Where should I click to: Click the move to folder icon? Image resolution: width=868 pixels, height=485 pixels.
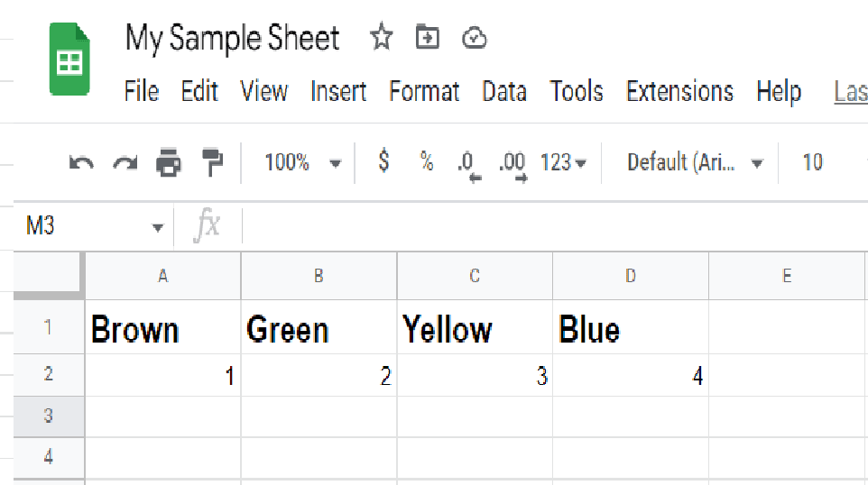[x=427, y=38]
